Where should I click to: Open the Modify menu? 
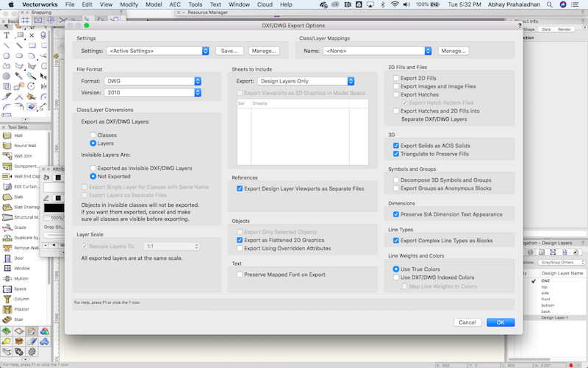pyautogui.click(x=129, y=4)
